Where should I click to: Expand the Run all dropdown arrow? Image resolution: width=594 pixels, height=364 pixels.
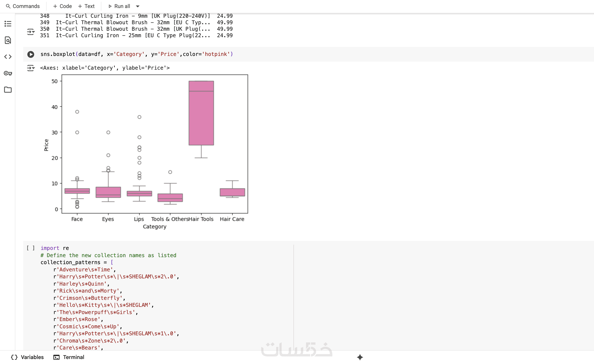(x=137, y=6)
